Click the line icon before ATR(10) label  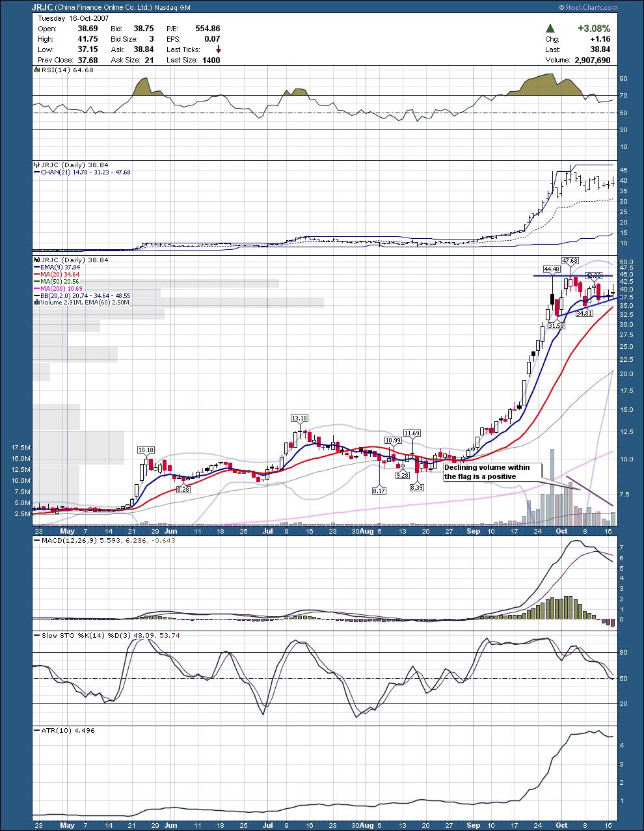[36, 730]
